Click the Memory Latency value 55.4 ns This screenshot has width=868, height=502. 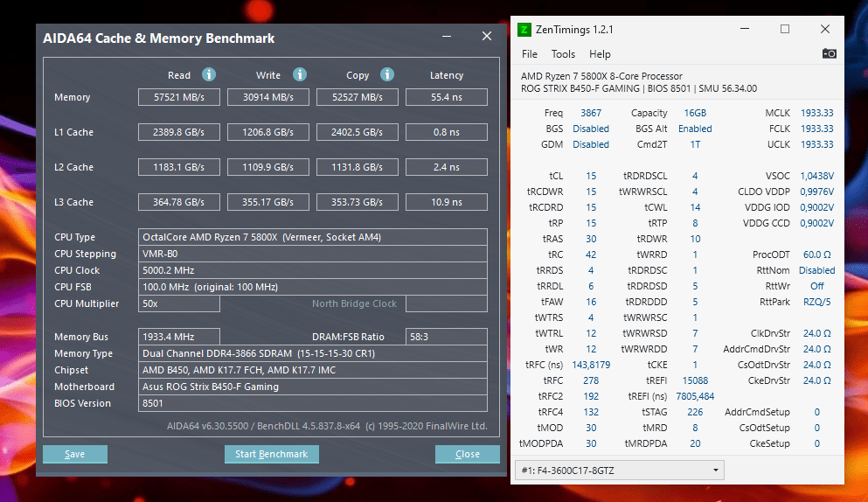point(446,97)
